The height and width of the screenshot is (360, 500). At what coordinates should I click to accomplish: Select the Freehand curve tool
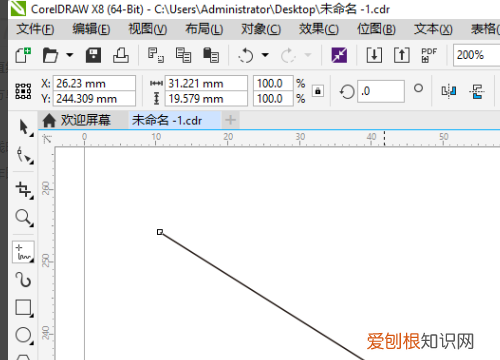coord(23,253)
